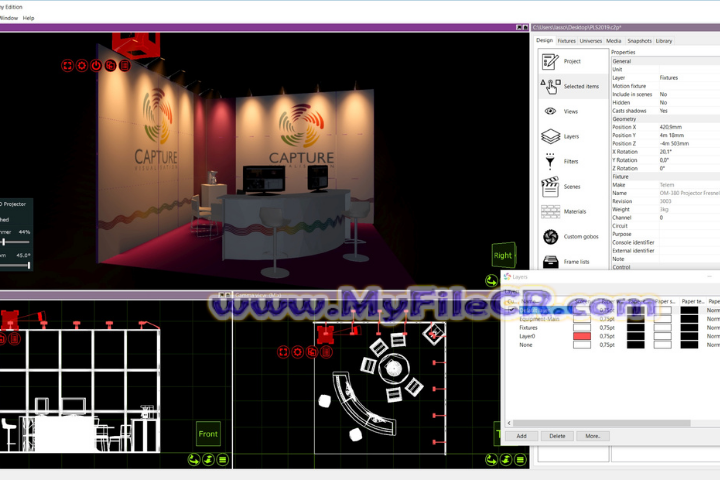Open the Views section with the eye icon
This screenshot has width=720, height=480.
pos(573,111)
